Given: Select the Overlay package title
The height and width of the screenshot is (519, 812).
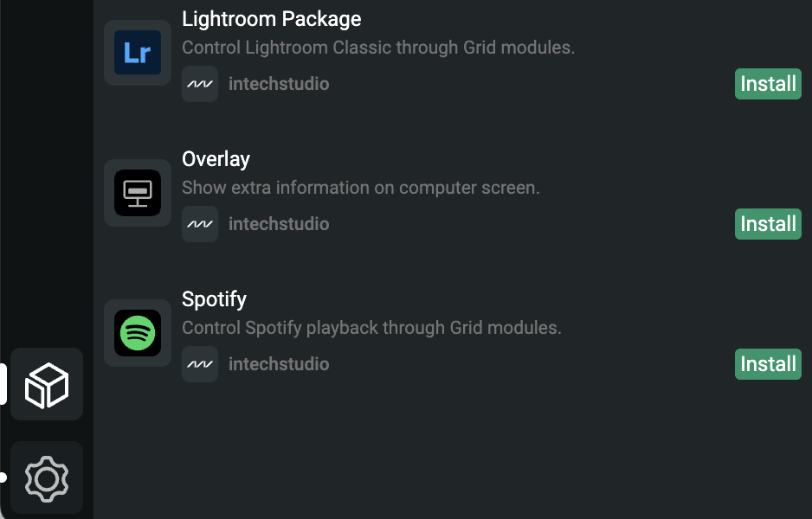Looking at the screenshot, I should 216,159.
